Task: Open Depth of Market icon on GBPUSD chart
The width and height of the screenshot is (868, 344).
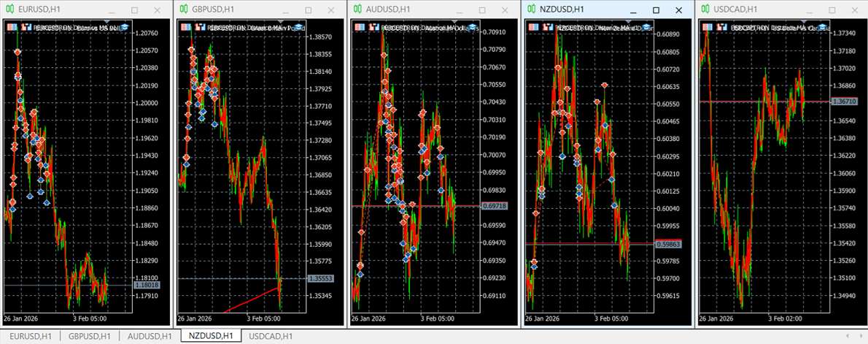Action: pos(199,26)
